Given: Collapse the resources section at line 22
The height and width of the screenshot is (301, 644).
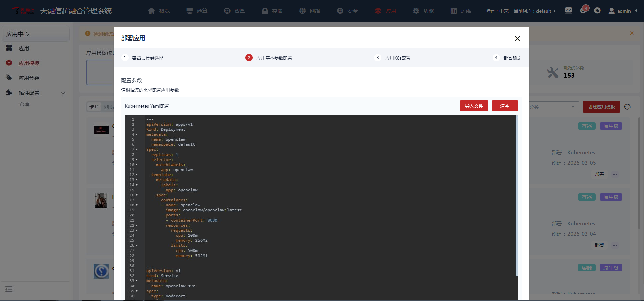Looking at the screenshot, I should [x=137, y=226].
